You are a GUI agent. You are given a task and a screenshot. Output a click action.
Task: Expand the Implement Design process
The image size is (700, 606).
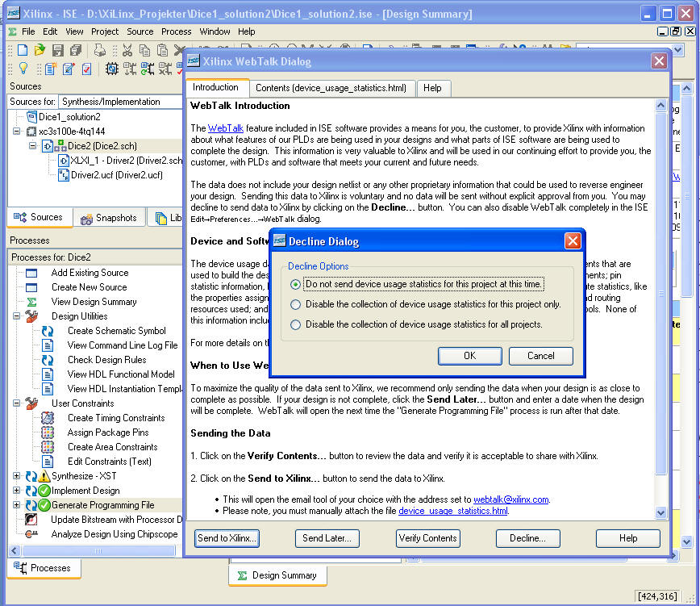point(16,491)
